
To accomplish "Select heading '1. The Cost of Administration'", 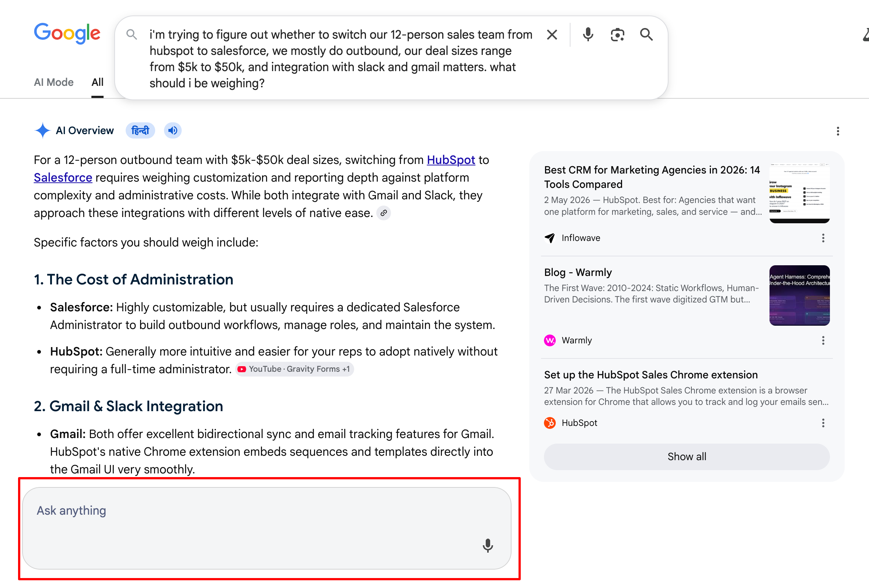I will 133,280.
